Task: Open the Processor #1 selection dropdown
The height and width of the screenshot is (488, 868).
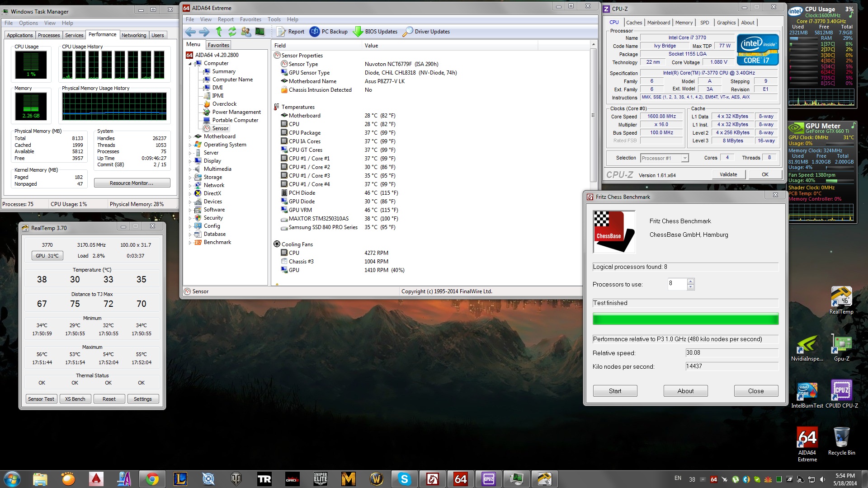Action: [x=685, y=158]
